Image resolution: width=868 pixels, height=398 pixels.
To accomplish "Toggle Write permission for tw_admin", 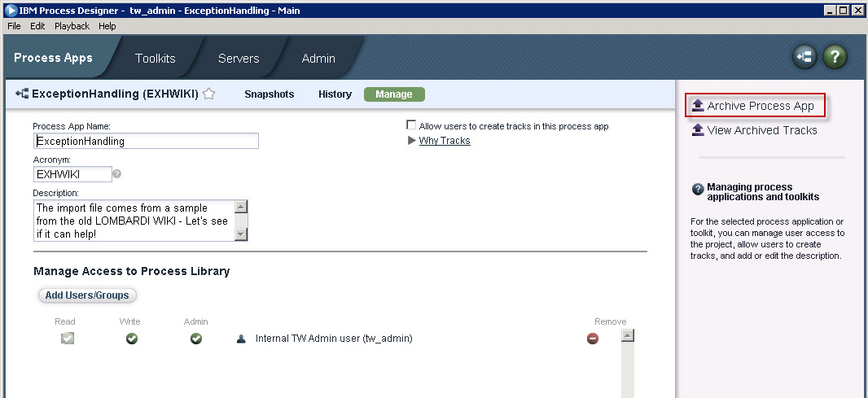I will point(131,339).
